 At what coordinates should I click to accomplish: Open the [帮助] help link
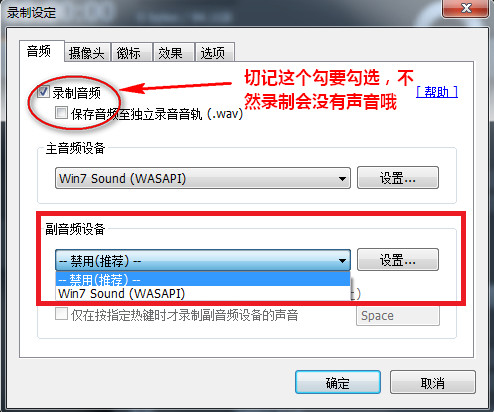tap(437, 92)
